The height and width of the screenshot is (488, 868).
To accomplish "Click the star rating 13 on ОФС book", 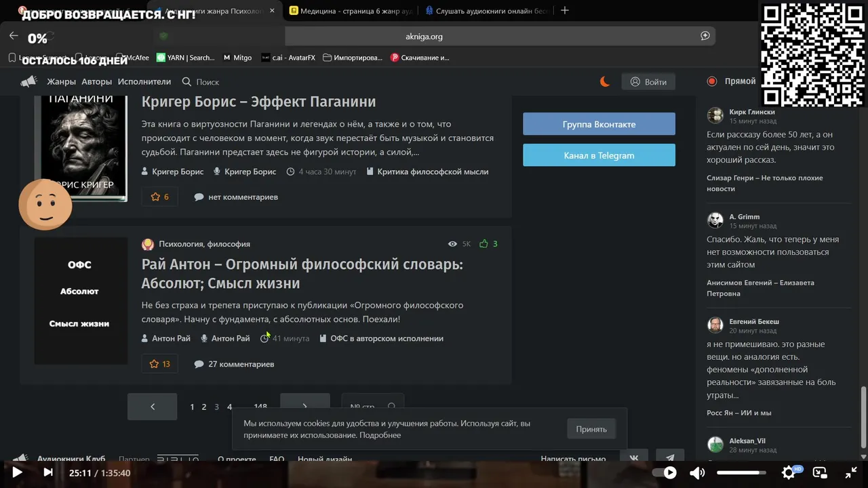I will pos(160,364).
